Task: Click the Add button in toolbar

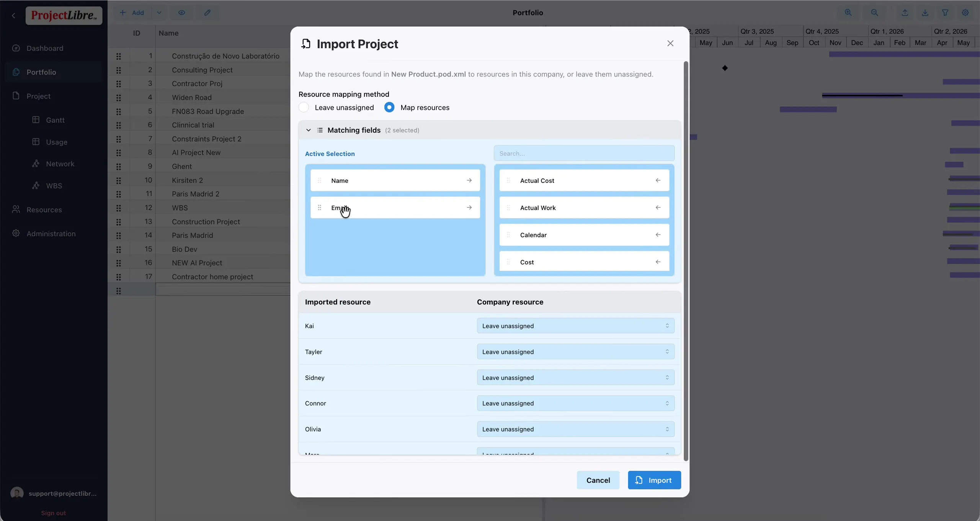Action: [x=132, y=13]
